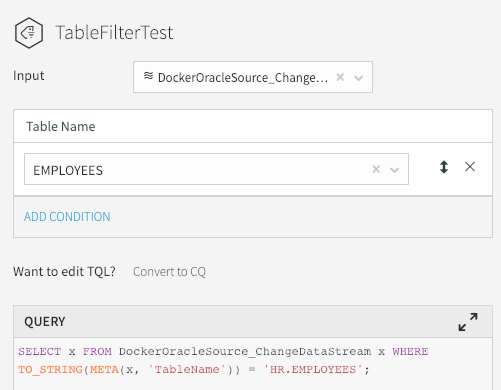Click the reorder arrows for EMPLOYEES condition
This screenshot has height=390, width=501.
pos(444,167)
